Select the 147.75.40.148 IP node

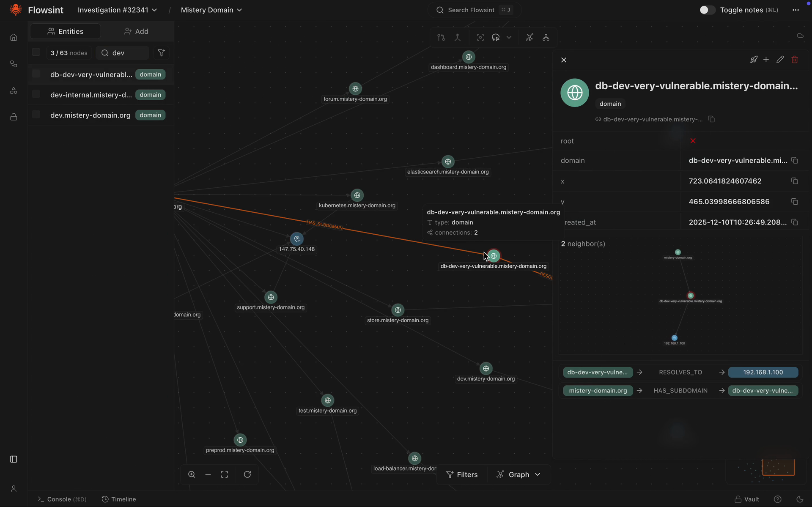point(297,239)
